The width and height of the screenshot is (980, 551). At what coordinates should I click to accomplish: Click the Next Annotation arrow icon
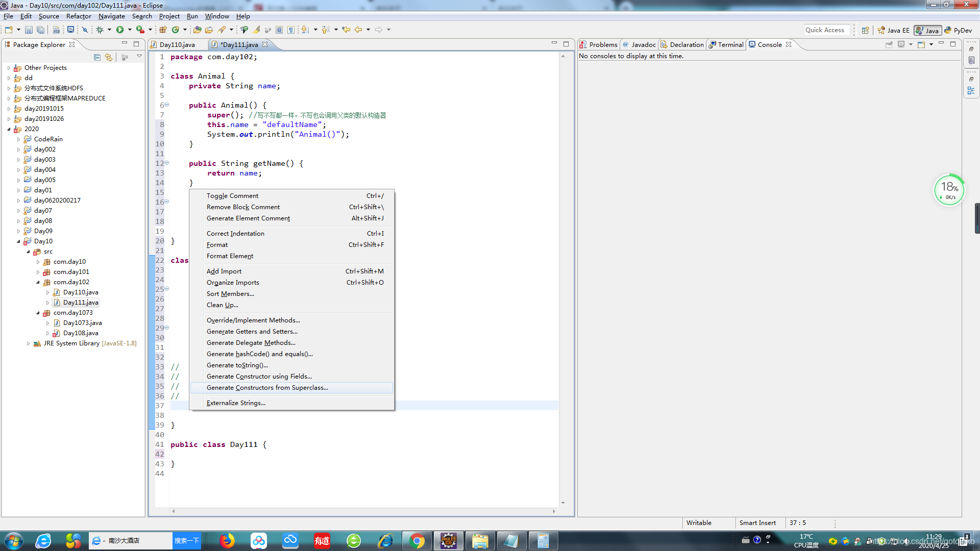pyautogui.click(x=305, y=30)
